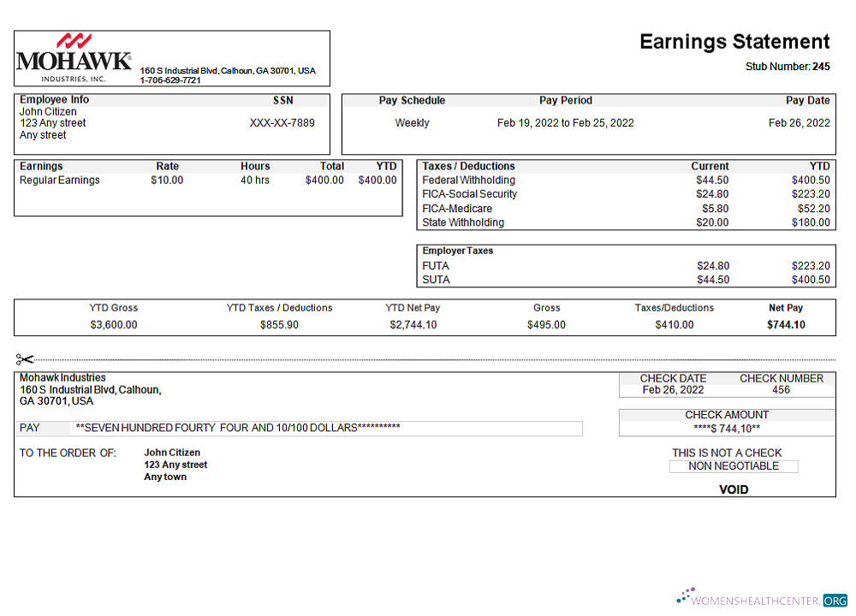The height and width of the screenshot is (616, 856).
Task: Click the NON NEGOTIABLE stamp box
Action: (733, 466)
